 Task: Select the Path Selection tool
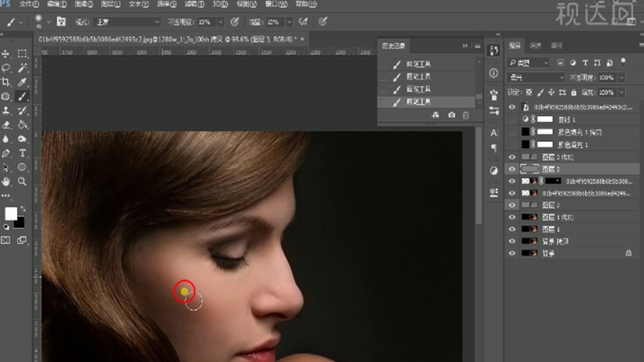(x=6, y=167)
